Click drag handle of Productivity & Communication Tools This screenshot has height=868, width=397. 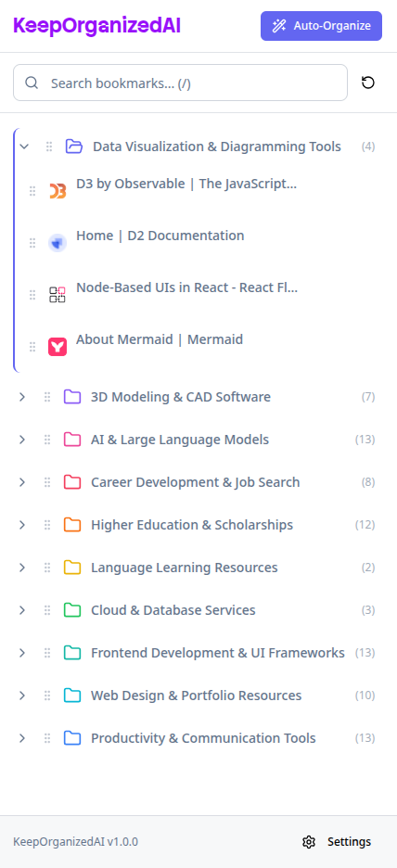[x=47, y=738]
